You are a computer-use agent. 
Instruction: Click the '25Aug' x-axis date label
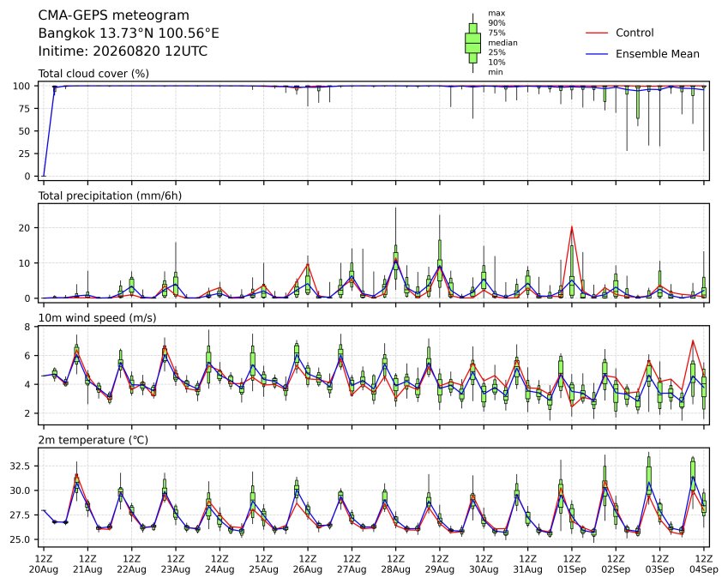point(264,569)
